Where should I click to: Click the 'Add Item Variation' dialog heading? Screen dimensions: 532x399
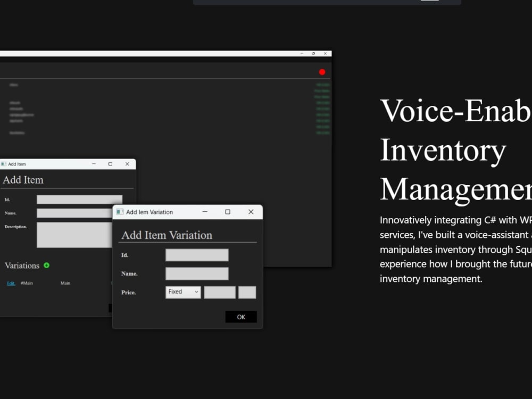coord(167,235)
